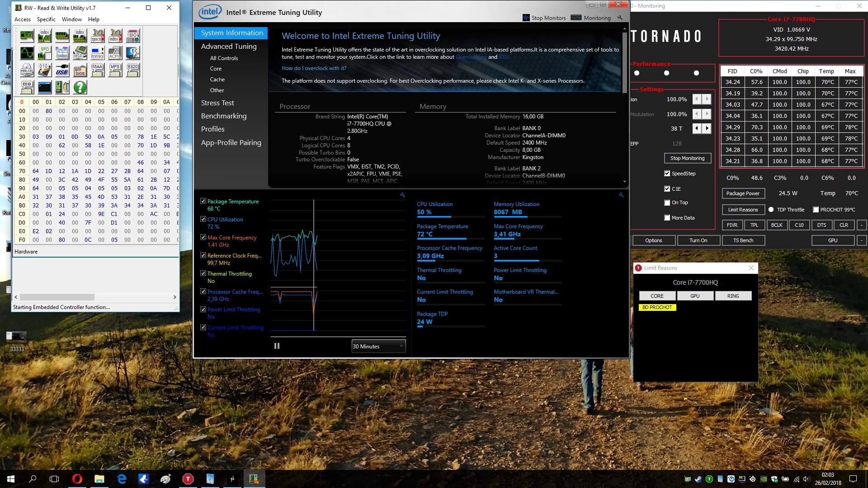Click XTU welcome panel scrollbar down arrow

pyautogui.click(x=624, y=182)
